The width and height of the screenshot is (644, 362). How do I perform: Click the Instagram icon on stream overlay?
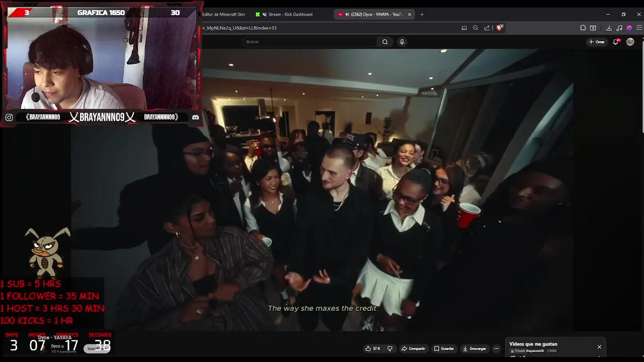coord(9,117)
